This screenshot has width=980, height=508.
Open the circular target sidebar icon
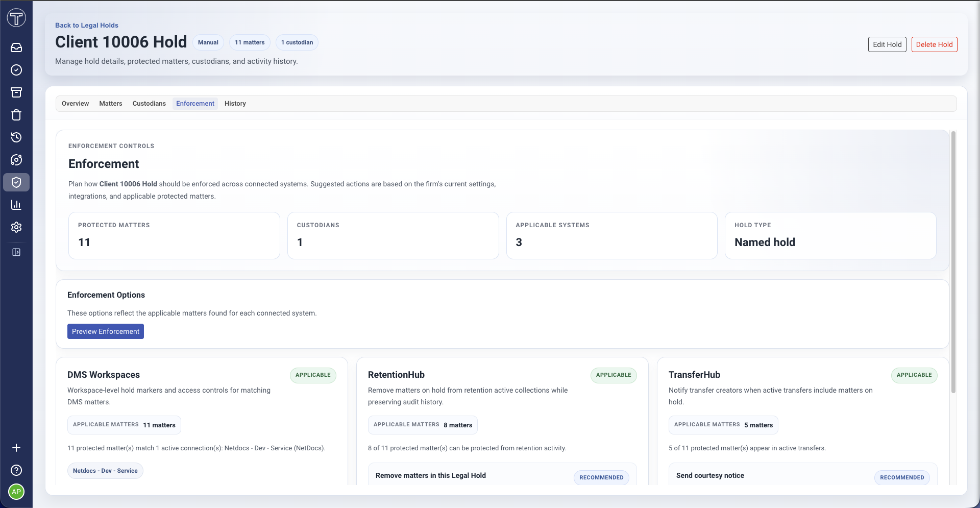16,160
